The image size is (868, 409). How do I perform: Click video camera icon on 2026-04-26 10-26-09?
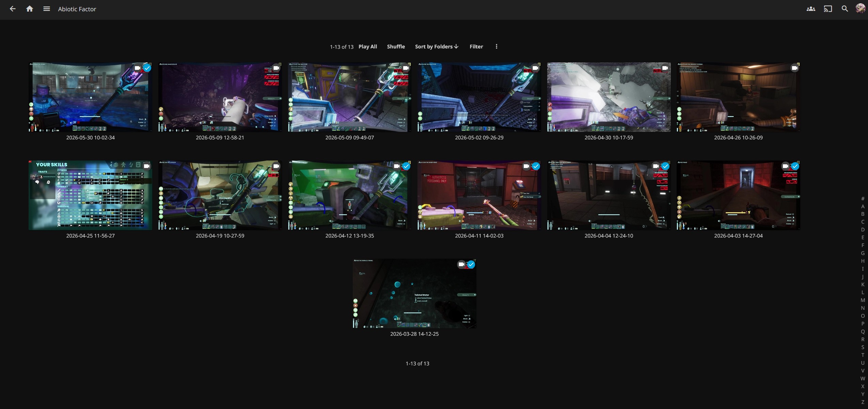[x=794, y=68]
